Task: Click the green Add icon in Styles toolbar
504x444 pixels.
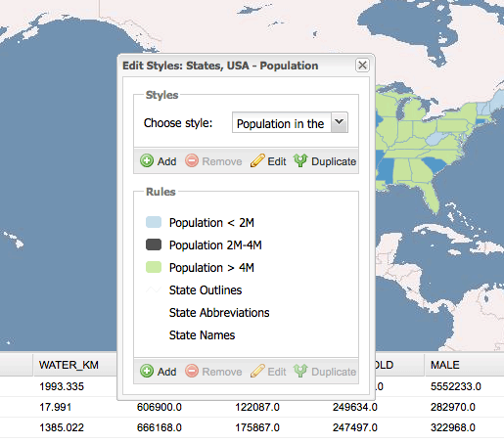Action: (x=147, y=161)
